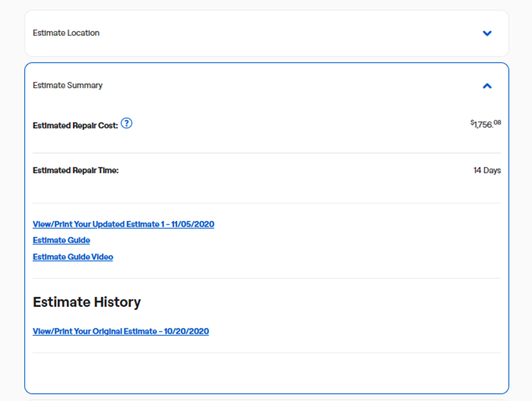Click the Estimated Repair Cost label
This screenshot has height=401, width=532.
tap(75, 126)
